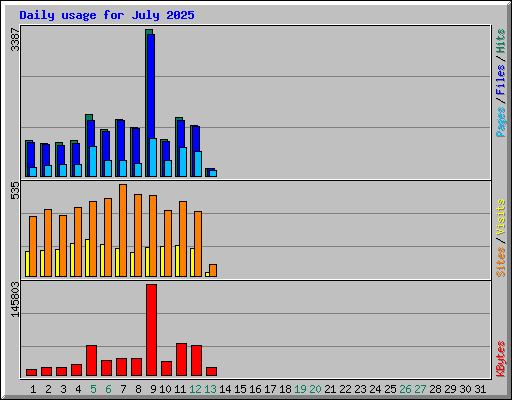The width and height of the screenshot is (512, 400).
Task: Click the 'KBytes' legend label
Action: pos(500,359)
